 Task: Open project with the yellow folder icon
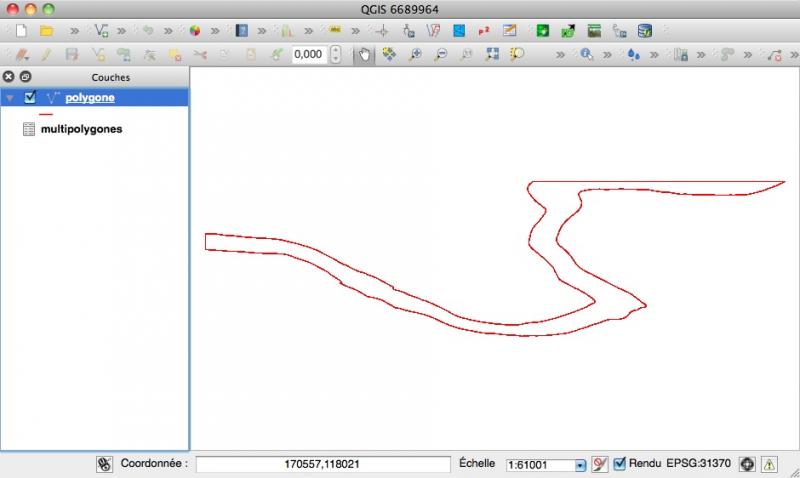click(45, 31)
